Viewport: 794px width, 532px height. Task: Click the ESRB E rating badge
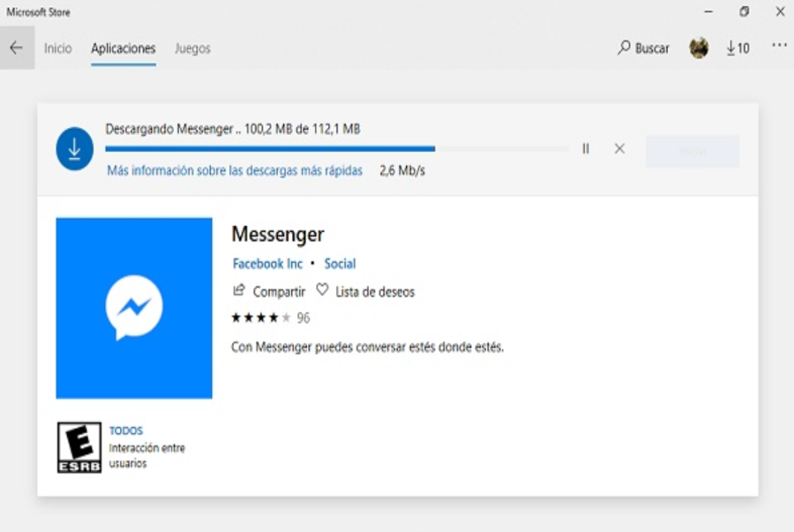[x=79, y=447]
